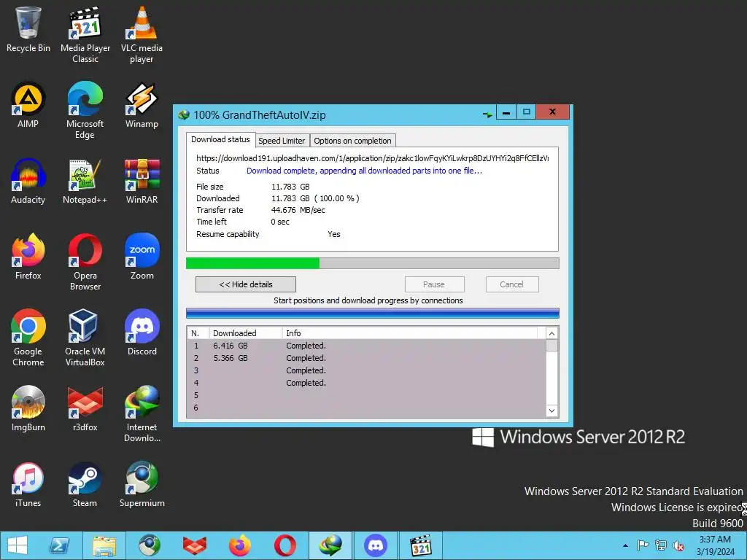This screenshot has height=560, width=747.
Task: Select the VLC media player desktop icon
Action: pyautogui.click(x=142, y=34)
